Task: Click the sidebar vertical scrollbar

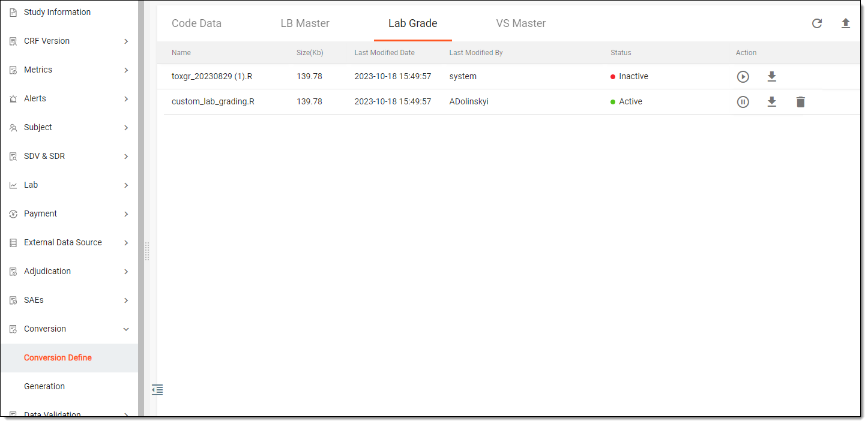Action: tap(141, 208)
